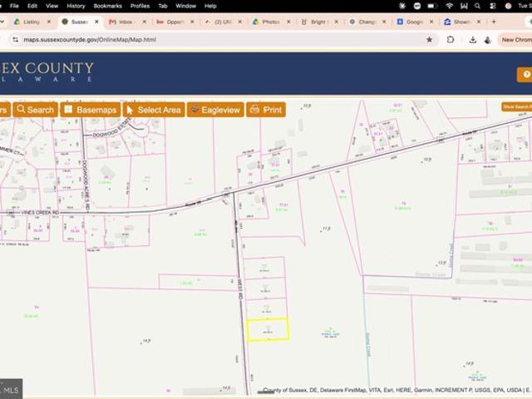Open the View menu
Image resolution: width=532 pixels, height=399 pixels.
tap(52, 6)
